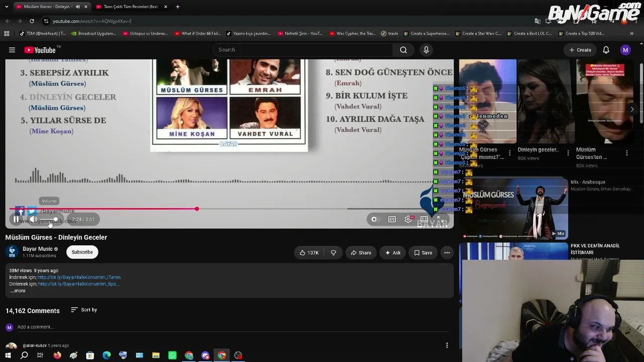Open a new browser tab
The width and height of the screenshot is (644, 362).
tap(178, 7)
